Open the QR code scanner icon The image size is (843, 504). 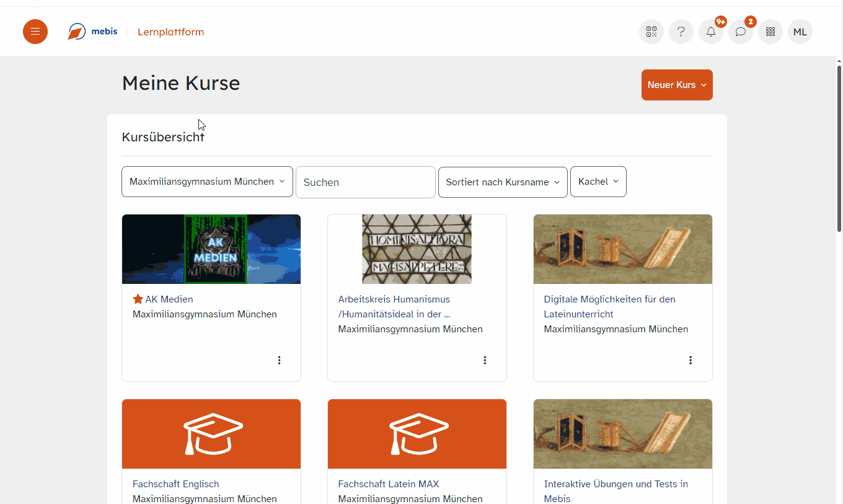point(651,32)
